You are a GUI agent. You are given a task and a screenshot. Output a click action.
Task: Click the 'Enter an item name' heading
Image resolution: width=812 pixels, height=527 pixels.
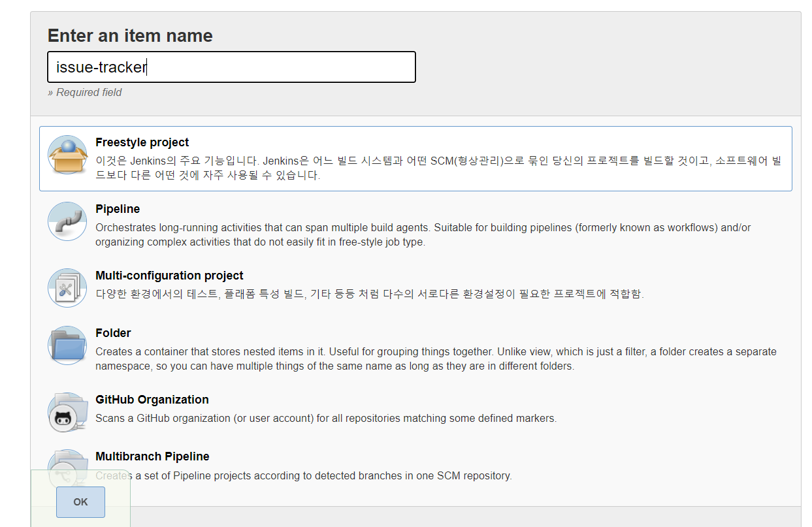pyautogui.click(x=130, y=35)
